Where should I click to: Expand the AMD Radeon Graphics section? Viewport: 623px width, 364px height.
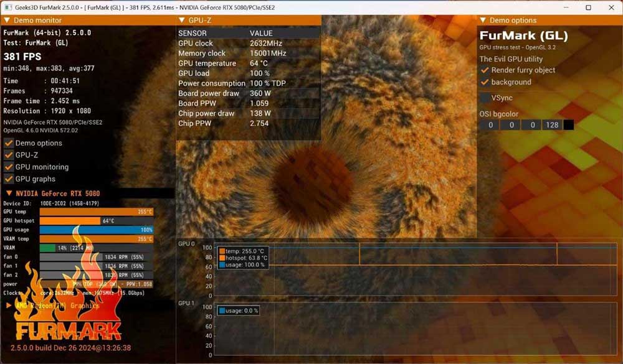click(9, 306)
